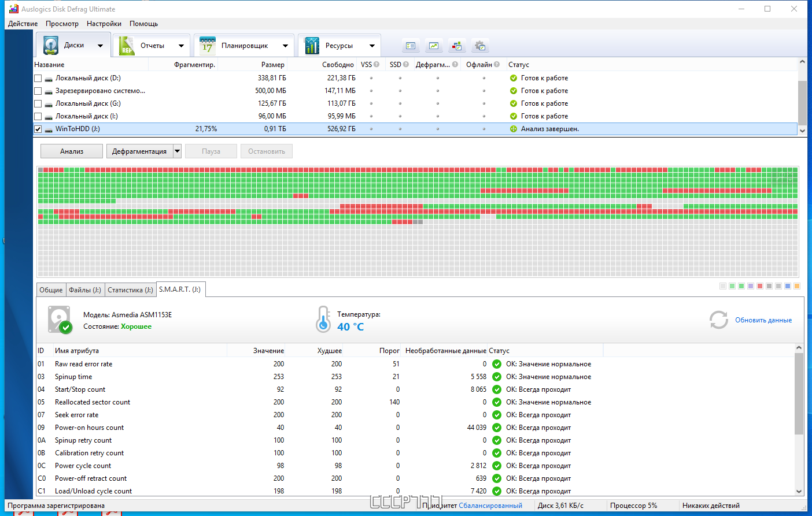The height and width of the screenshot is (516, 812).
Task: Open the Планировщик calendar icon
Action: pyautogui.click(x=207, y=45)
